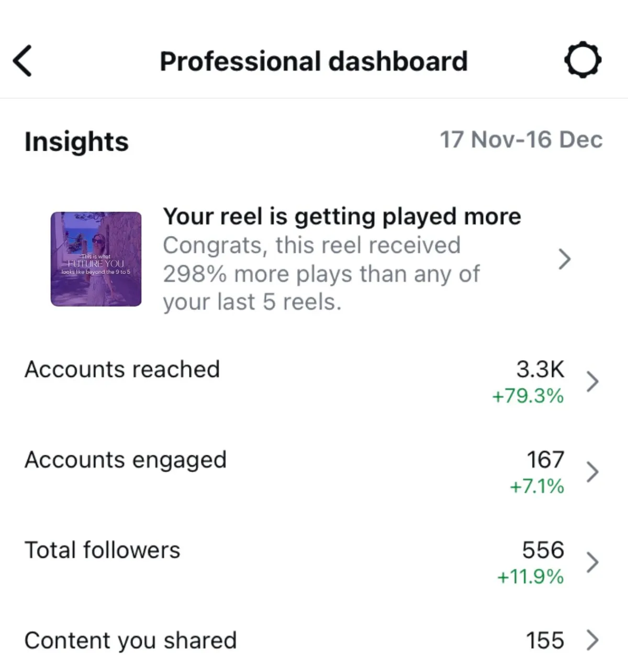This screenshot has height=672, width=628.
Task: Change the 17 Nov-16 Dec date range
Action: point(521,140)
